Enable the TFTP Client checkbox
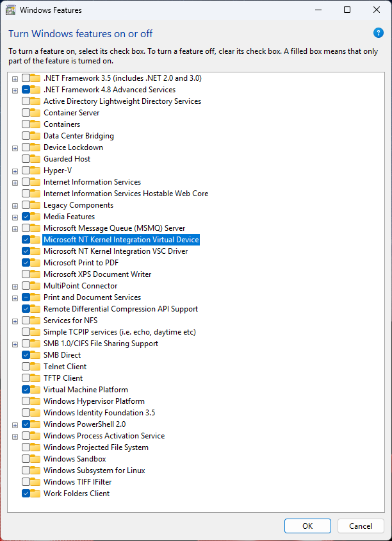392x541 pixels. click(26, 378)
